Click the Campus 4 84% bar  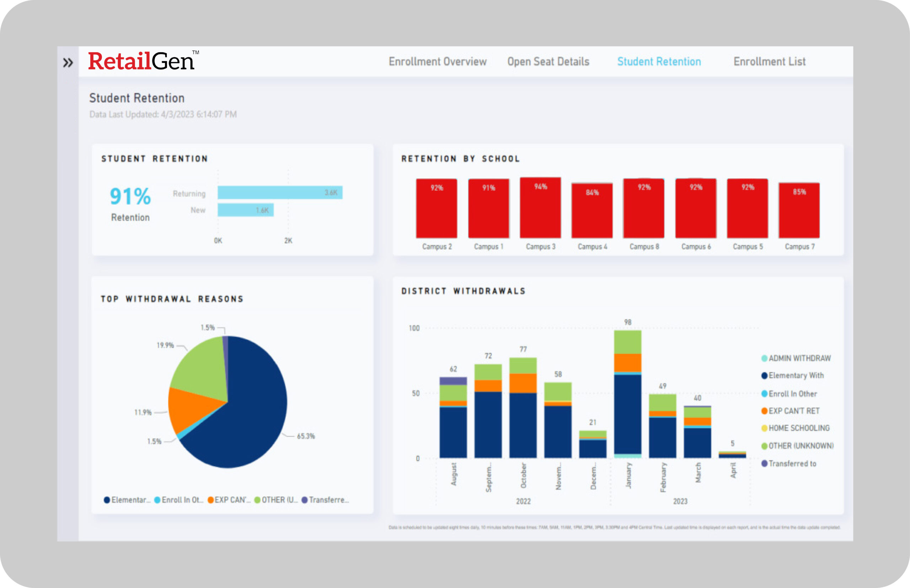[592, 211]
